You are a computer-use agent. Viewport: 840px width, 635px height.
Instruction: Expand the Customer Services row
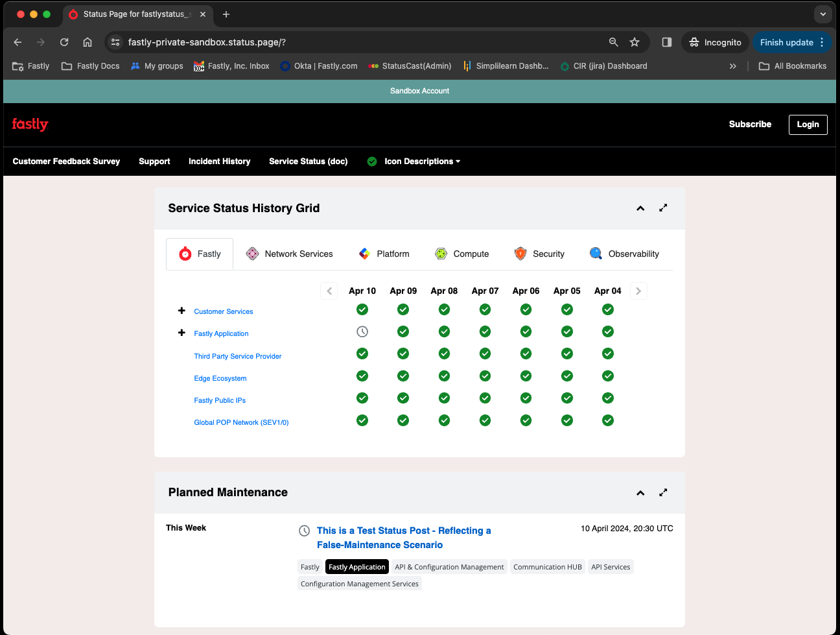tap(181, 311)
